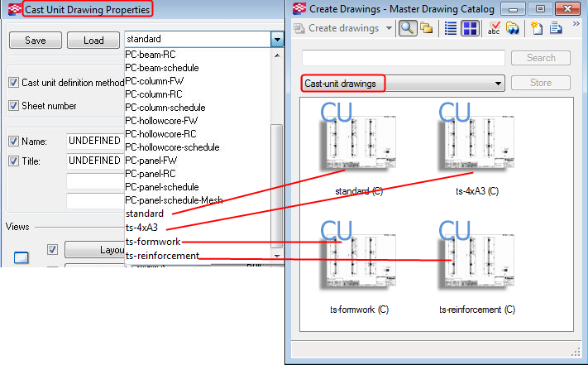This screenshot has height=365, width=588.
Task: Click the Create drawings toolbar icon
Action: pyautogui.click(x=299, y=28)
